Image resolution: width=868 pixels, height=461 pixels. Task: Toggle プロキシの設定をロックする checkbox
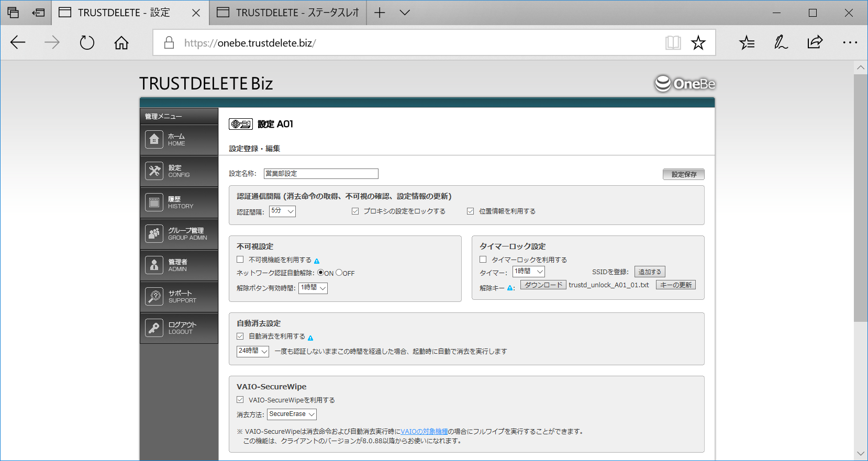(355, 211)
